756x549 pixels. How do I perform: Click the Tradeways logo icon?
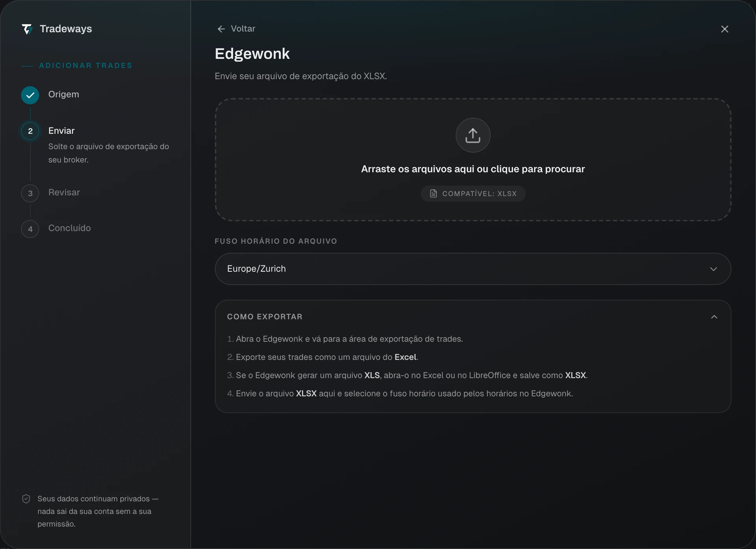[27, 29]
